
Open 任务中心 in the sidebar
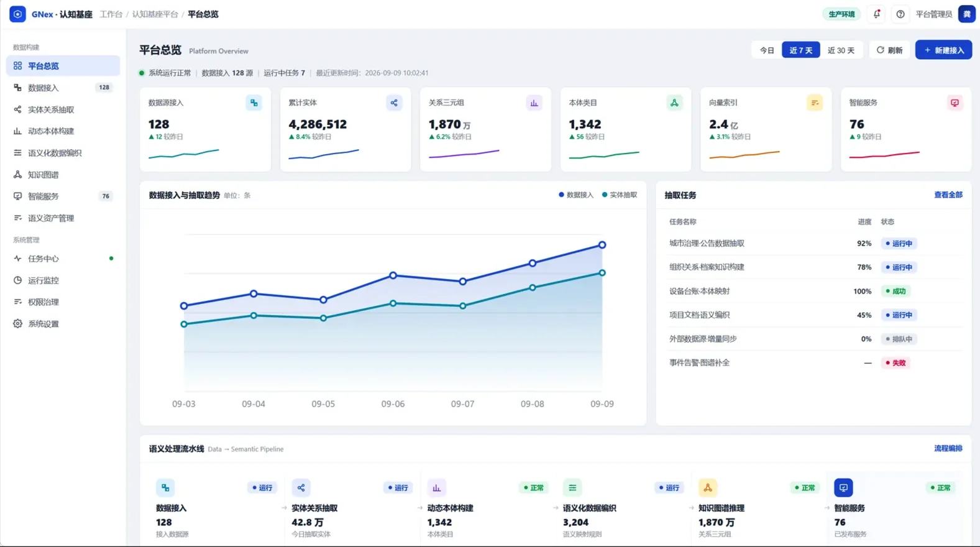point(63,259)
